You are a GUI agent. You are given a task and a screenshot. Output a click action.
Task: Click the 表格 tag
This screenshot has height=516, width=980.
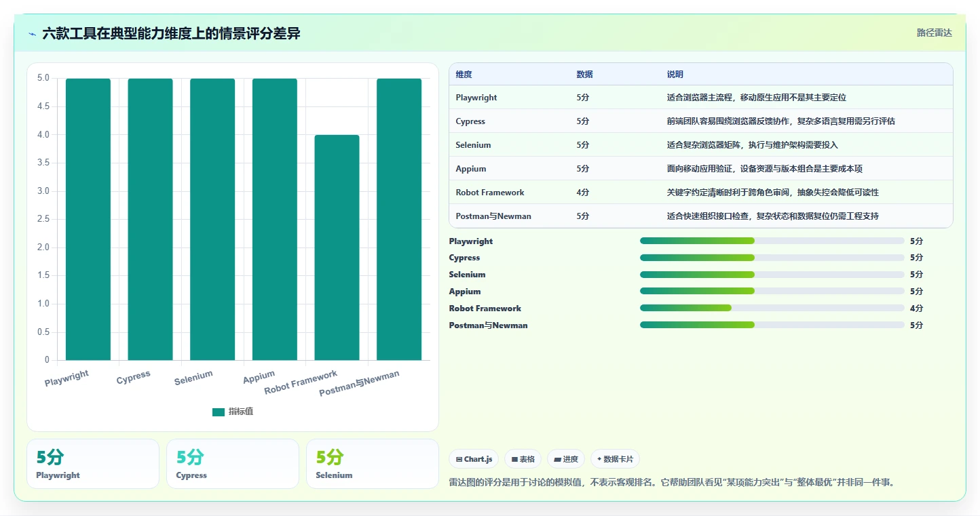[x=523, y=459]
